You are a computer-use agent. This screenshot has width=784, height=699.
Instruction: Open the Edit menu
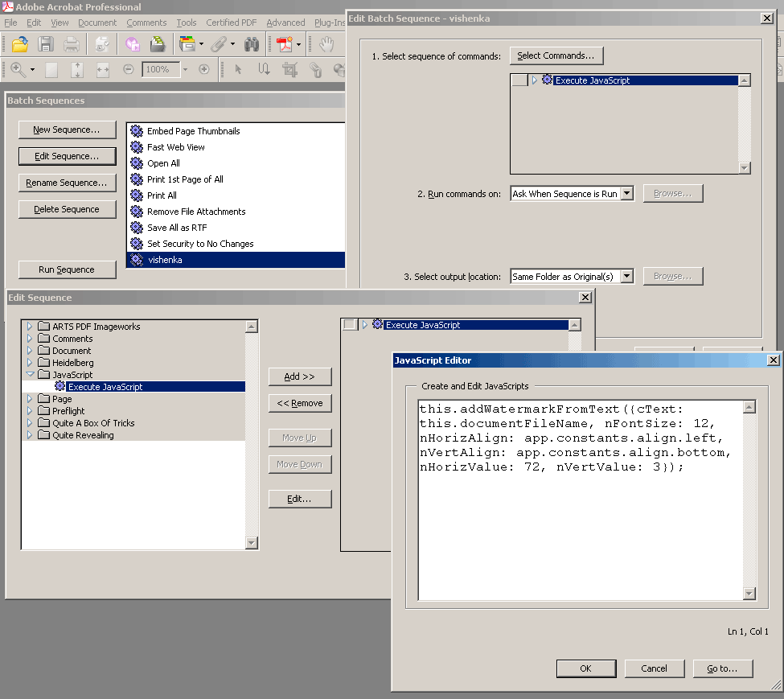click(34, 23)
